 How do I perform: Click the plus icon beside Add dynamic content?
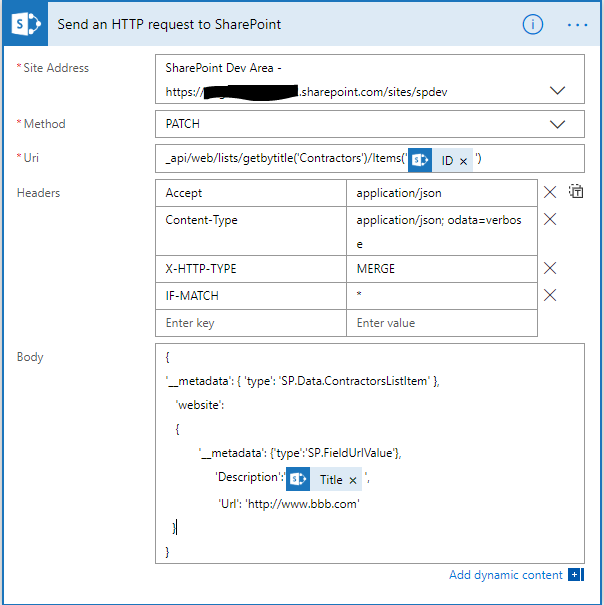click(576, 575)
